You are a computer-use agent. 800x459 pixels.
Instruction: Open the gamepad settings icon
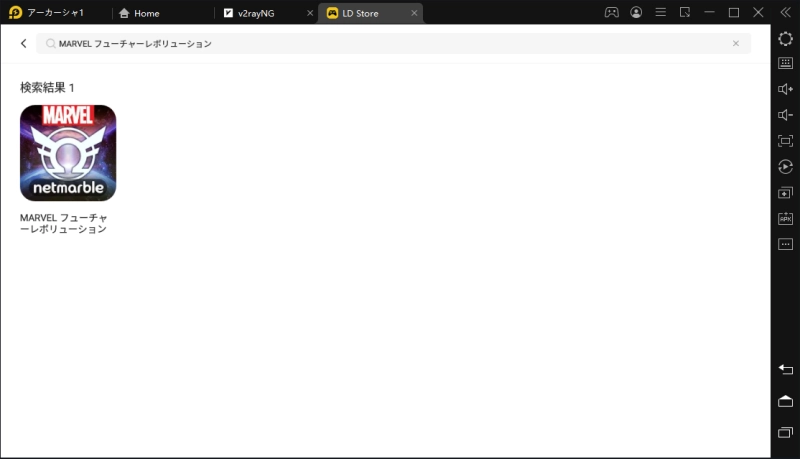click(x=611, y=12)
